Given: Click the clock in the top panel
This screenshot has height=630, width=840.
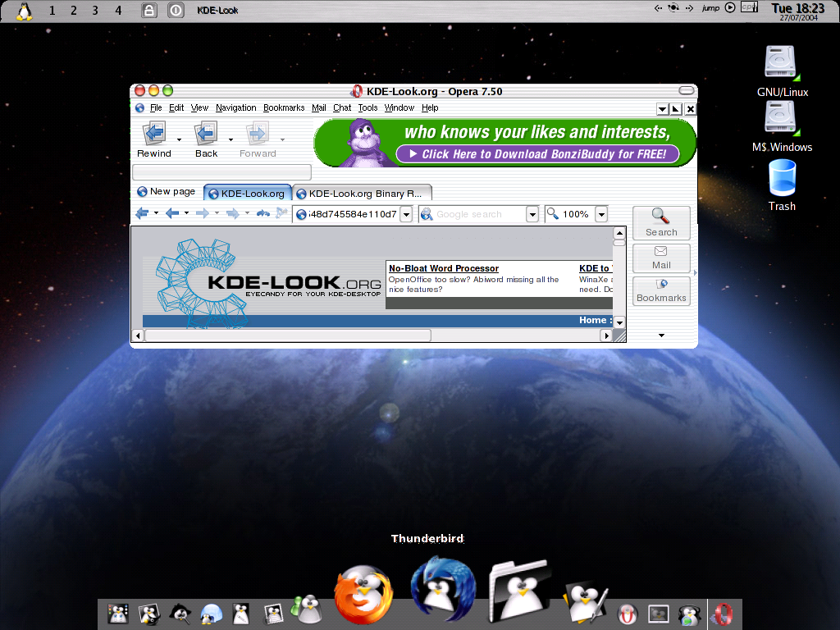Looking at the screenshot, I should (x=797, y=11).
